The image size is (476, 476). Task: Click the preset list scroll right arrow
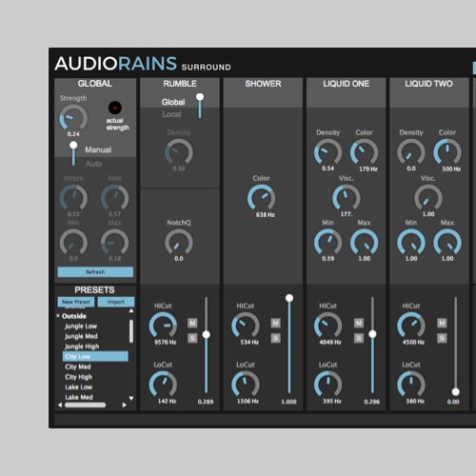point(125,405)
